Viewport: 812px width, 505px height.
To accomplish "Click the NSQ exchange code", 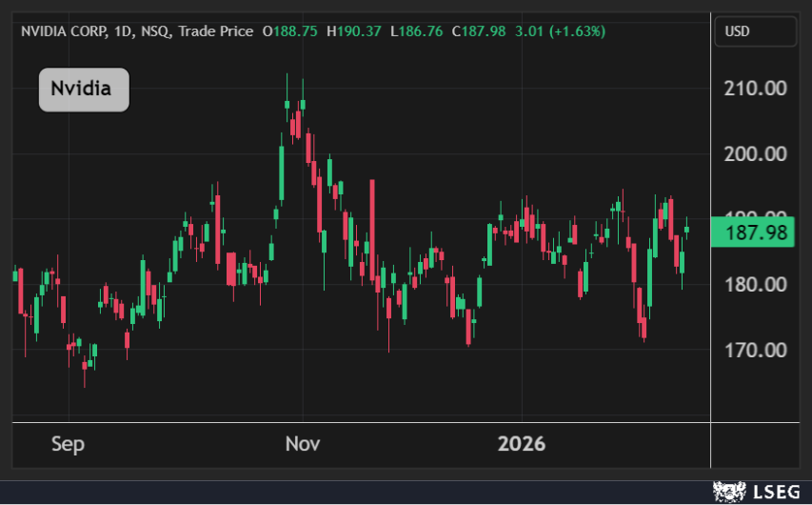I will tap(155, 31).
